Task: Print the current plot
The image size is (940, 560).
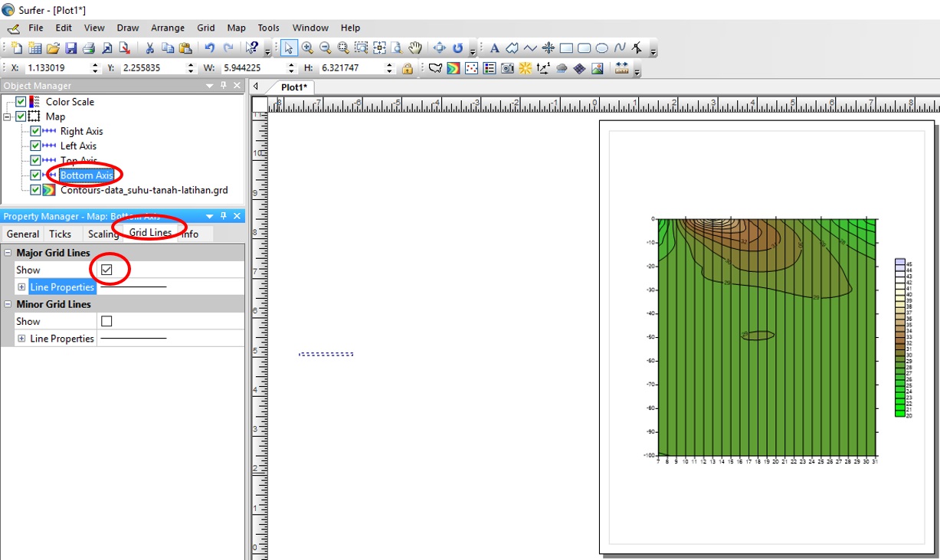Action: coord(89,48)
